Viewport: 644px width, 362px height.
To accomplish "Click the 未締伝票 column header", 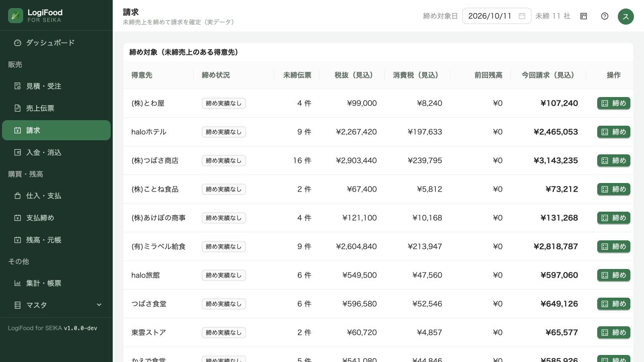I will 297,75.
